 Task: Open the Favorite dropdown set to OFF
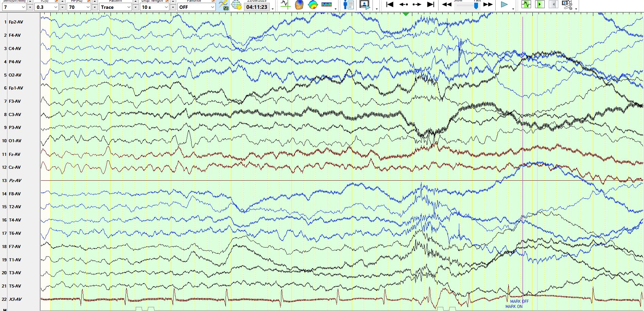point(196,7)
